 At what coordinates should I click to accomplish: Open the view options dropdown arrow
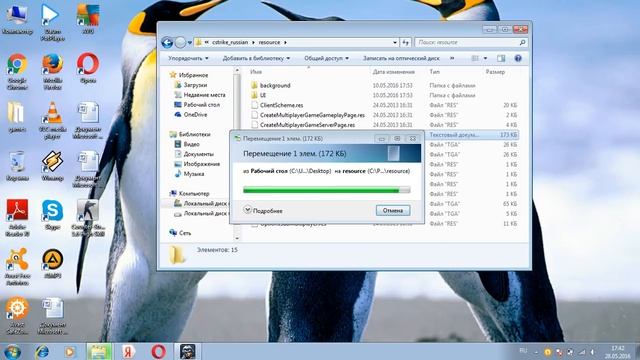click(x=485, y=58)
